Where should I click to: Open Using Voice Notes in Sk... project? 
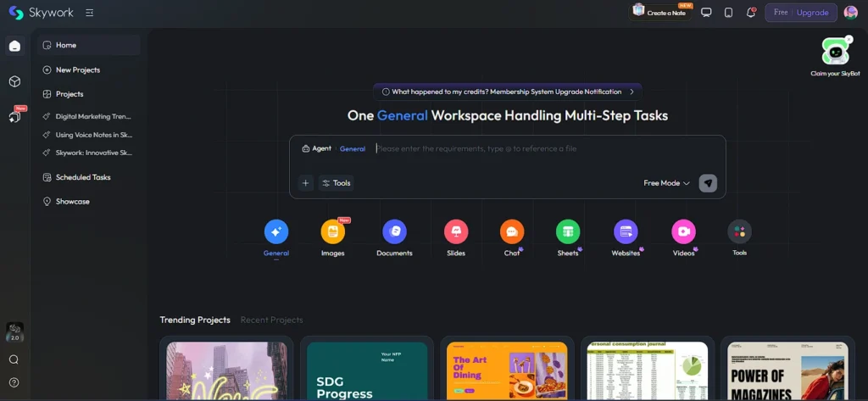coord(88,135)
